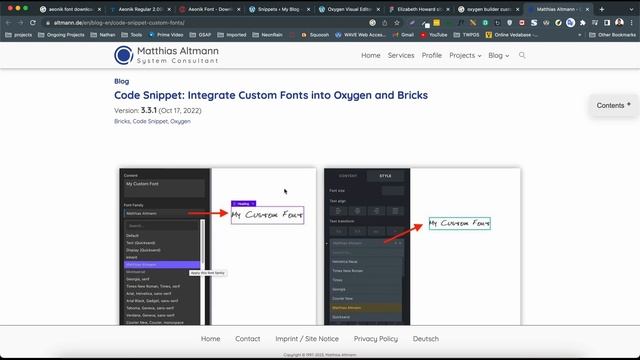This screenshot has width=640, height=360.
Task: Open the Extensions puzzle-piece menu
Action: tap(583, 23)
